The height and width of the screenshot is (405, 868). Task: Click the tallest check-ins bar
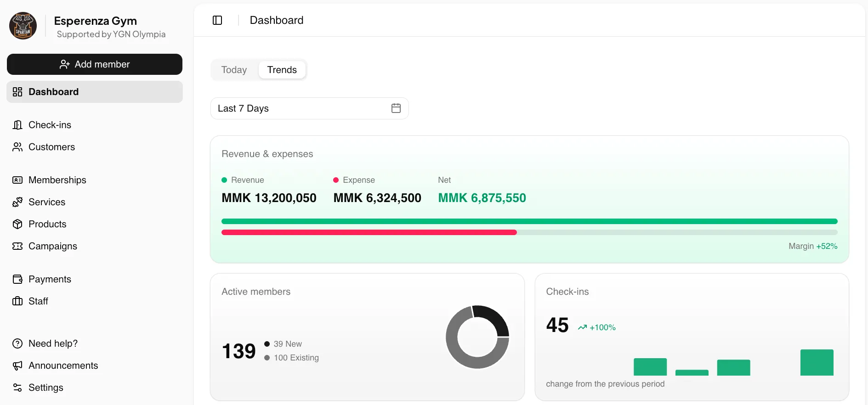pos(817,363)
